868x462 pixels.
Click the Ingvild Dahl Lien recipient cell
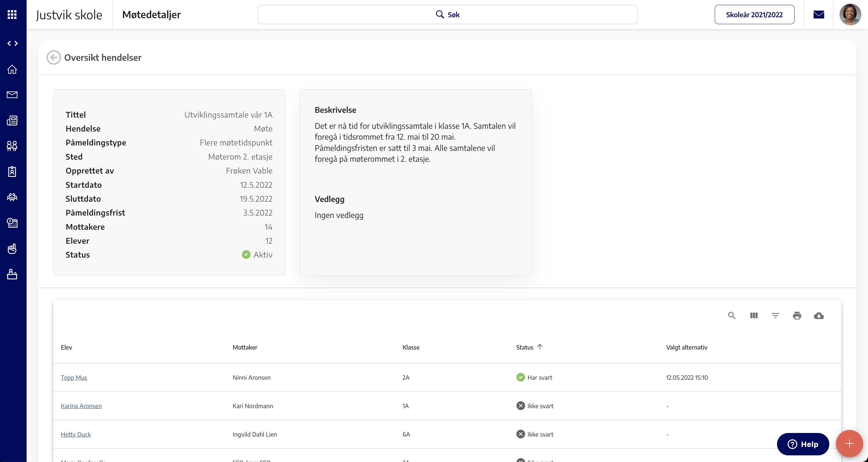pos(255,435)
